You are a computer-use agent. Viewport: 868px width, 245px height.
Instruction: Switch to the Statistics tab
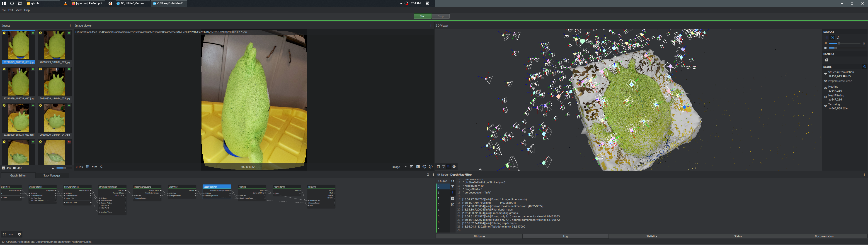click(x=652, y=236)
